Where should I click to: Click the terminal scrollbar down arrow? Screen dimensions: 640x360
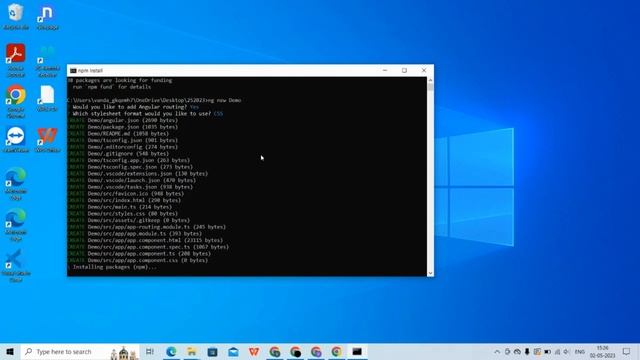click(430, 273)
